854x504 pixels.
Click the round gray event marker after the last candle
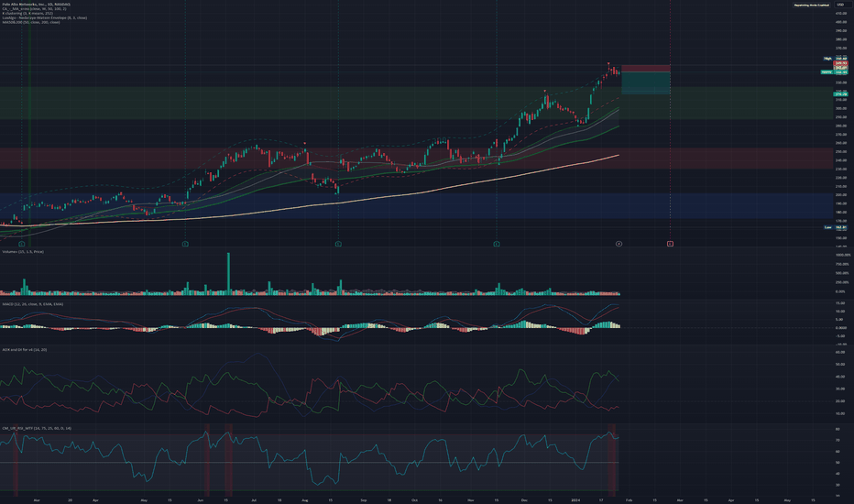(x=619, y=244)
